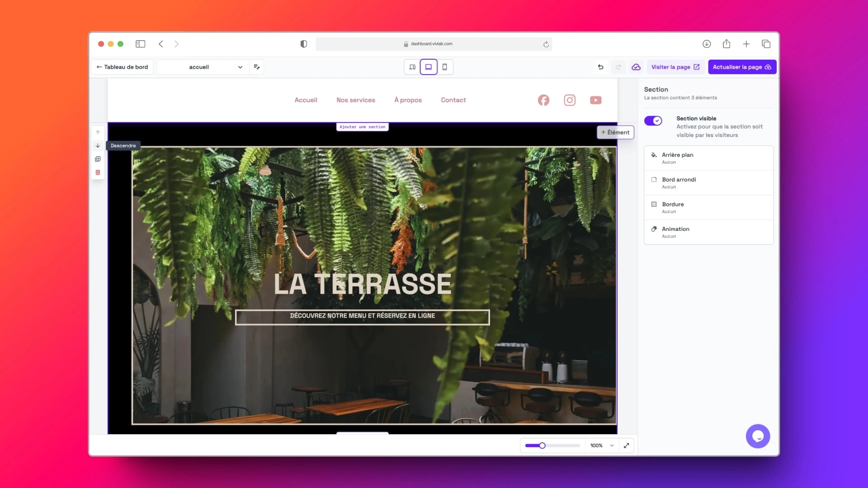Image resolution: width=868 pixels, height=488 pixels.
Task: Return to Tableau de bord
Action: tap(122, 67)
